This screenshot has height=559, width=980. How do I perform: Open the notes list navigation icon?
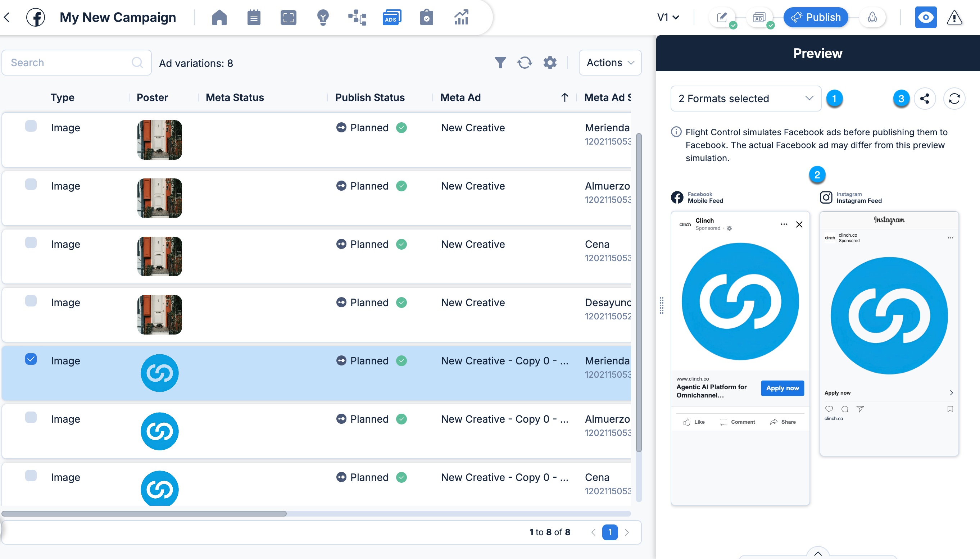pos(254,18)
